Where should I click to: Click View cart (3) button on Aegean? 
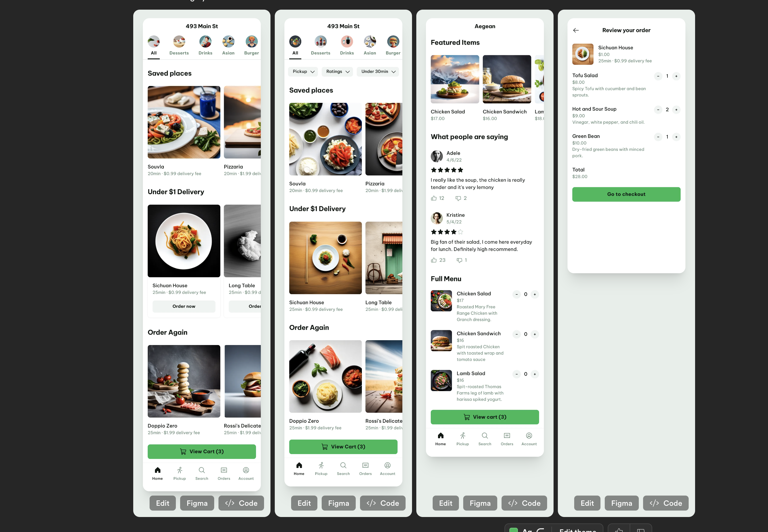[x=485, y=417]
